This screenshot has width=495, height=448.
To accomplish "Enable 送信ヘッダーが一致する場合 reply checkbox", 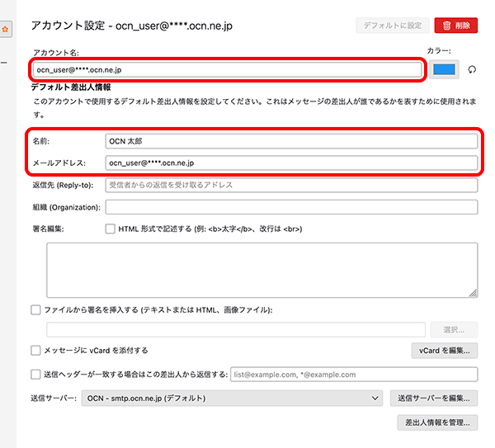I will [x=35, y=374].
